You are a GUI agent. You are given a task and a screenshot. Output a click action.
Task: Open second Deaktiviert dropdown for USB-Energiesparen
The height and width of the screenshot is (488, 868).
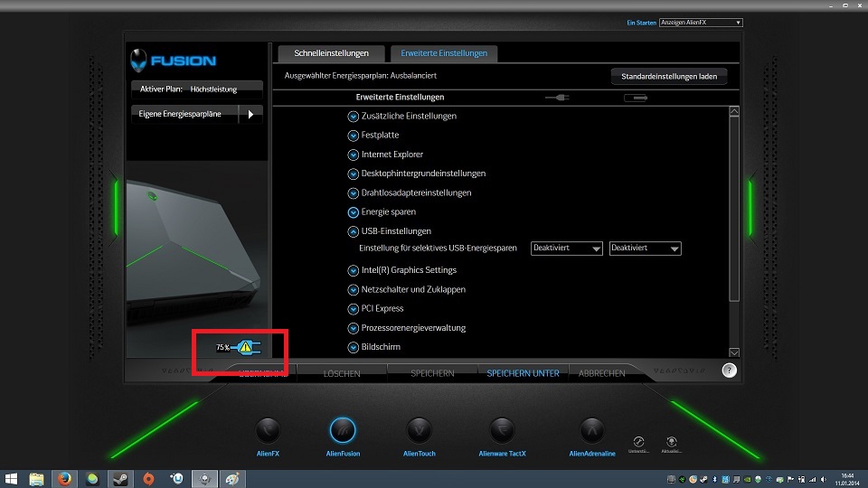tap(645, 249)
